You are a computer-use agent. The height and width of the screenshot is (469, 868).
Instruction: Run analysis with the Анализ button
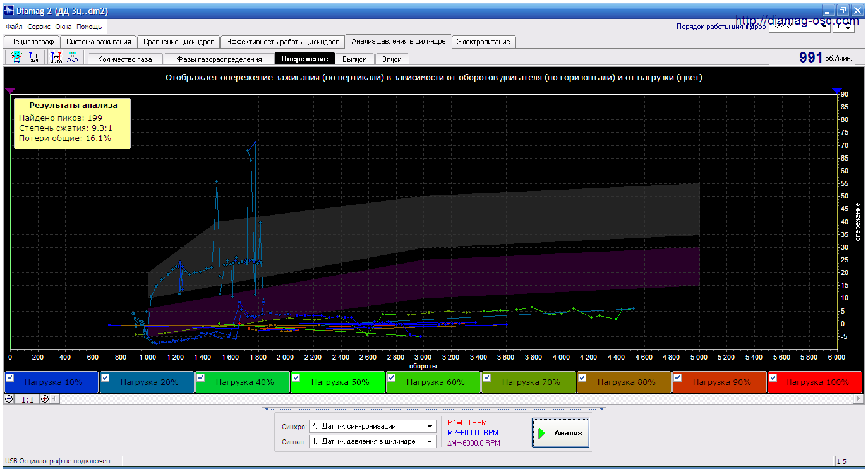pos(560,433)
